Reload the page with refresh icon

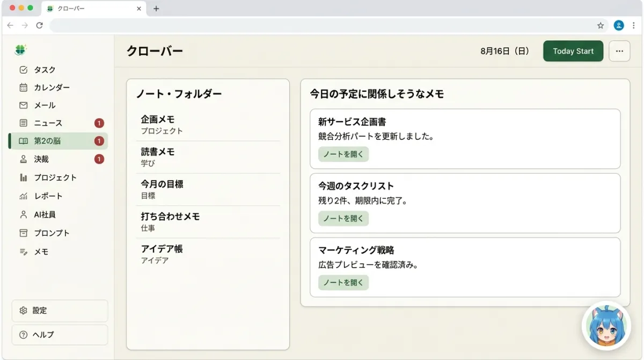click(x=39, y=25)
